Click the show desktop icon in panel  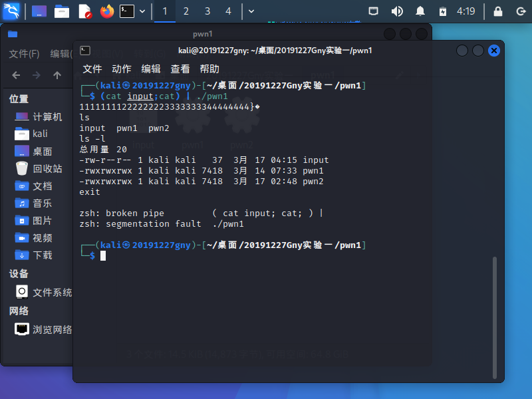[x=39, y=11]
